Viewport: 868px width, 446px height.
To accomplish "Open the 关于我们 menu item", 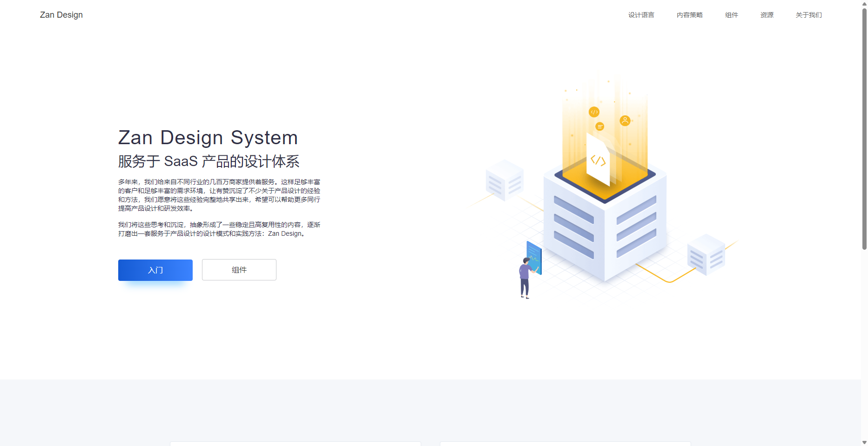I will (x=808, y=15).
